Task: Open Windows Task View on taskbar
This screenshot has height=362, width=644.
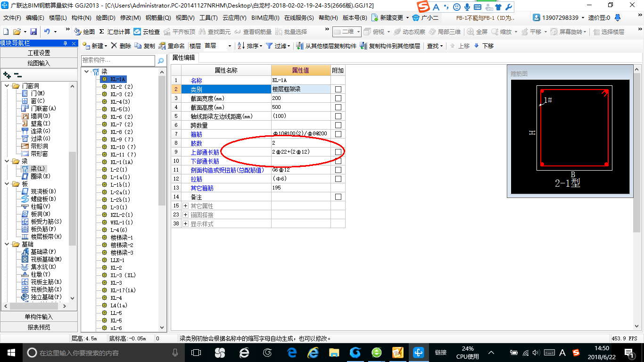Action: [196, 352]
